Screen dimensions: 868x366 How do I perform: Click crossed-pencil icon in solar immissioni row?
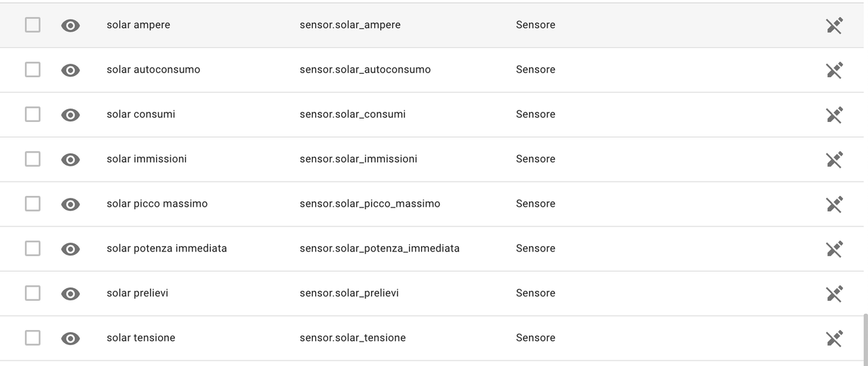834,160
